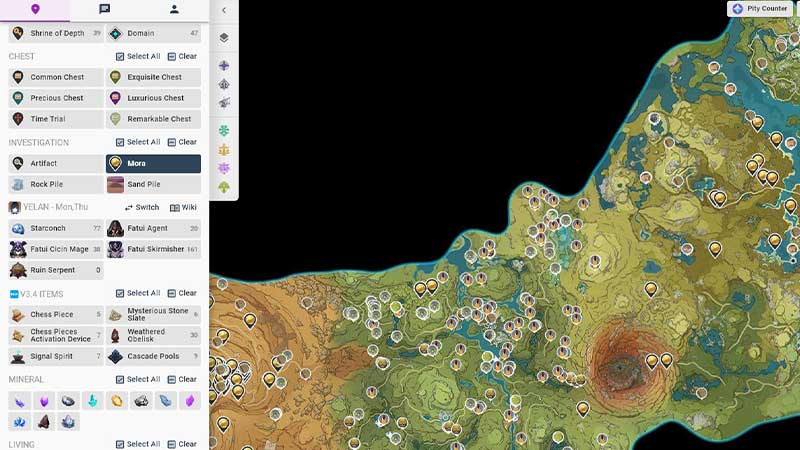Show Ruin Serpent locations
This screenshot has height=450, width=800.
tap(56, 270)
